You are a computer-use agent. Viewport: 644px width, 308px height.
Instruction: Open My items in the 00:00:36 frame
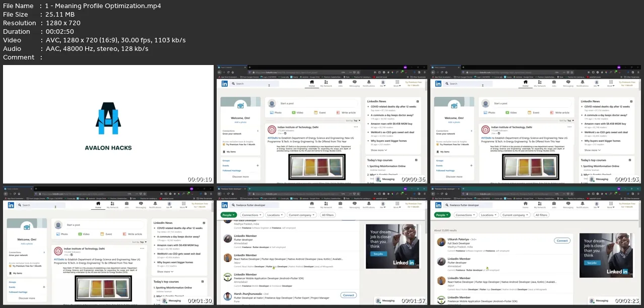coord(231,151)
